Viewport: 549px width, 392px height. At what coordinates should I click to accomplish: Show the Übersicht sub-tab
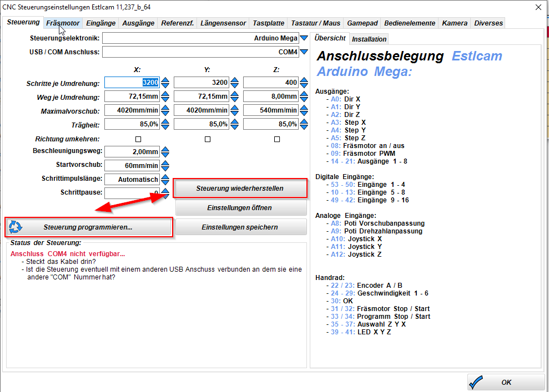pos(330,38)
